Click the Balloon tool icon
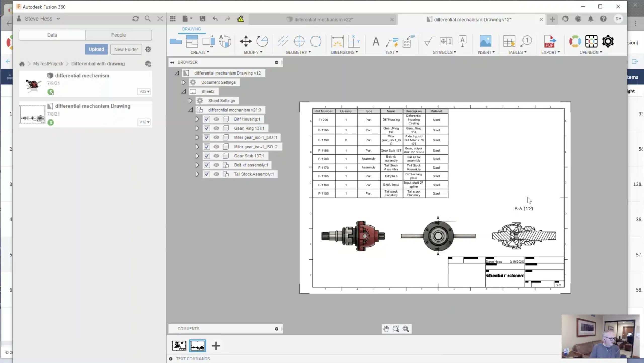The image size is (644, 363). 526,41
